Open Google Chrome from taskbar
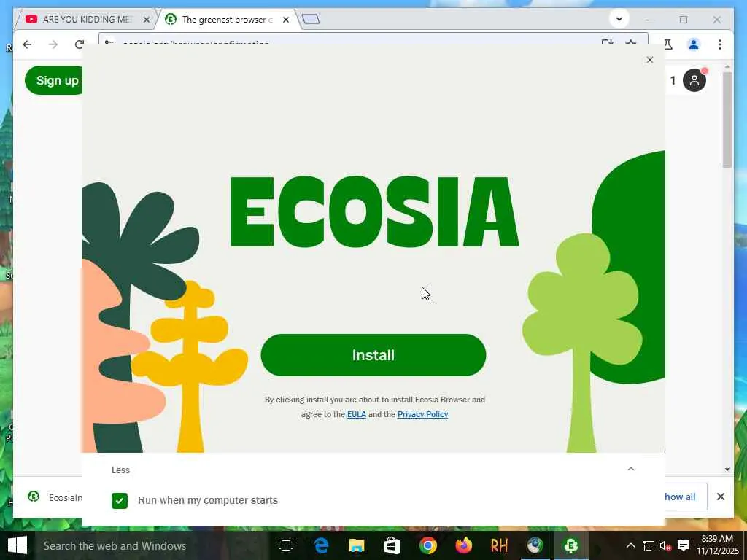The width and height of the screenshot is (747, 560). (x=427, y=545)
